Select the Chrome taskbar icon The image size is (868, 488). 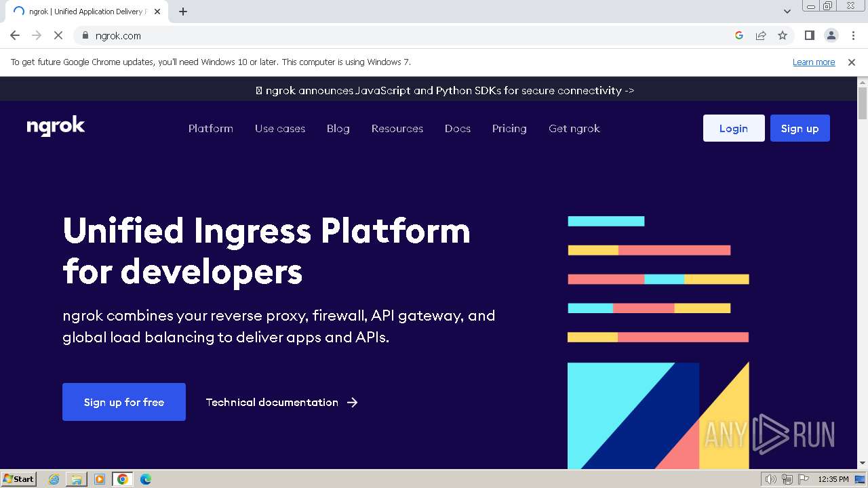point(123,479)
